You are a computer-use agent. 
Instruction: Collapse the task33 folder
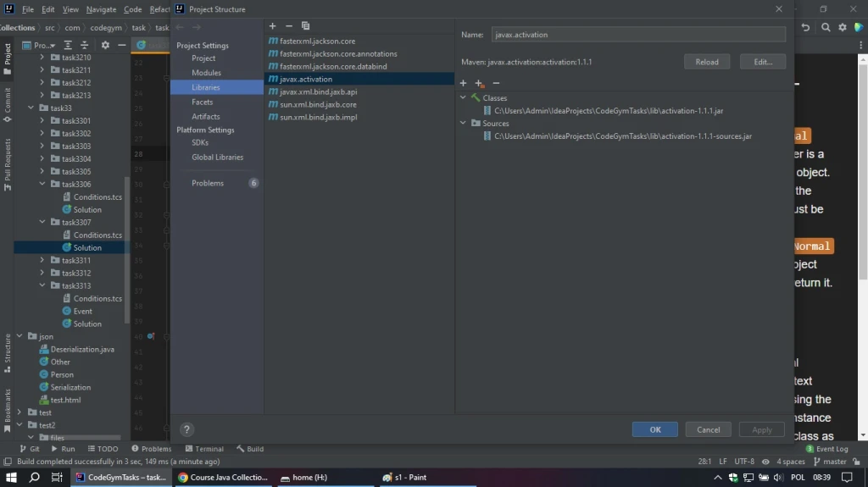coord(31,108)
